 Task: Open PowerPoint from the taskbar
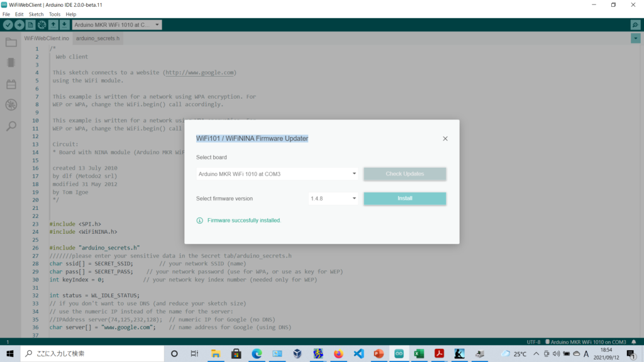[x=379, y=353]
